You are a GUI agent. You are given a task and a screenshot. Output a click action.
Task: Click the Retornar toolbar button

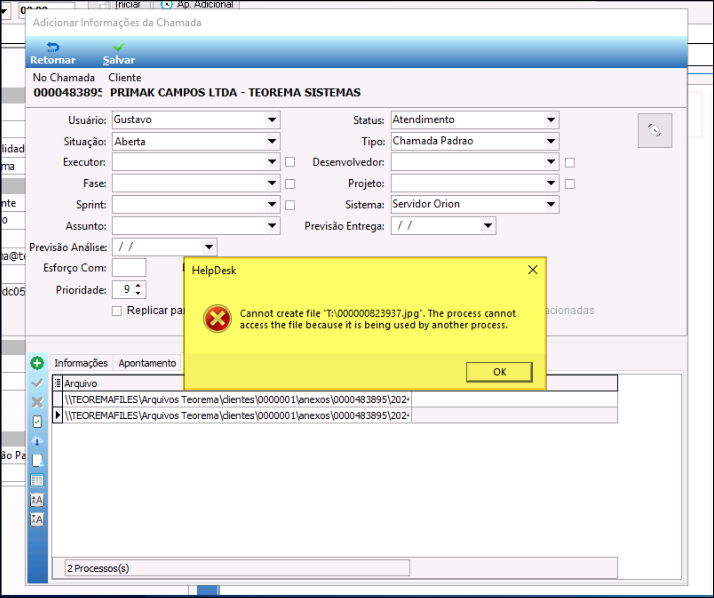[53, 53]
